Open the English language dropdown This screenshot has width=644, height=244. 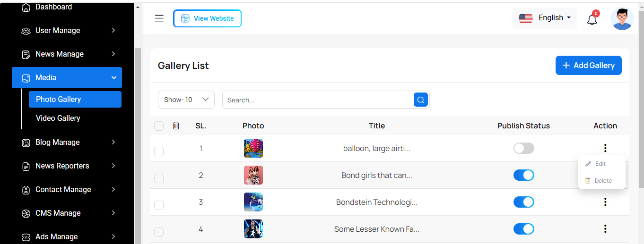545,18
